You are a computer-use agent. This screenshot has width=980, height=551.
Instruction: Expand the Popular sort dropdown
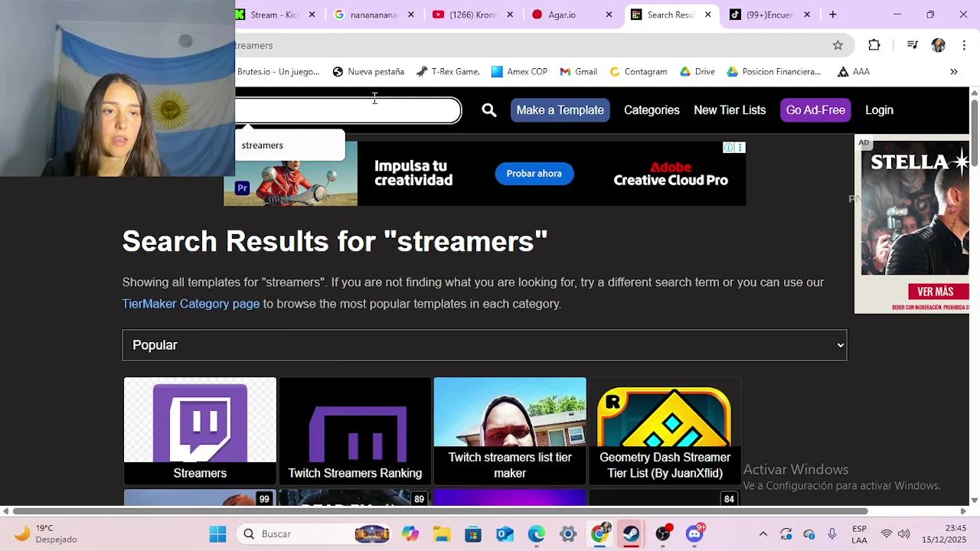(x=484, y=345)
